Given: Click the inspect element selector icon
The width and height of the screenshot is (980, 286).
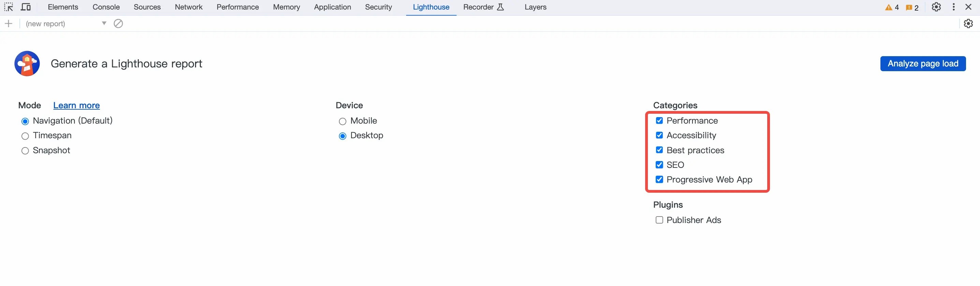Looking at the screenshot, I should (9, 7).
